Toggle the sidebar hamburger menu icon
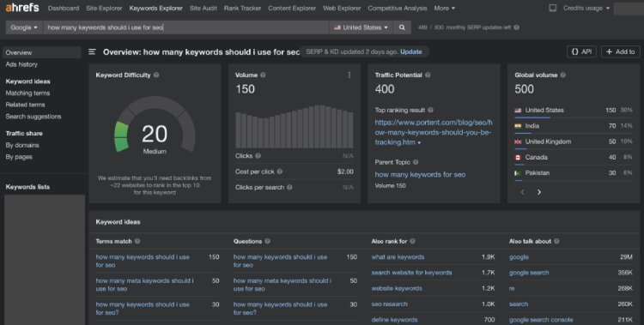Screen dimensions: 644x325 92,51
